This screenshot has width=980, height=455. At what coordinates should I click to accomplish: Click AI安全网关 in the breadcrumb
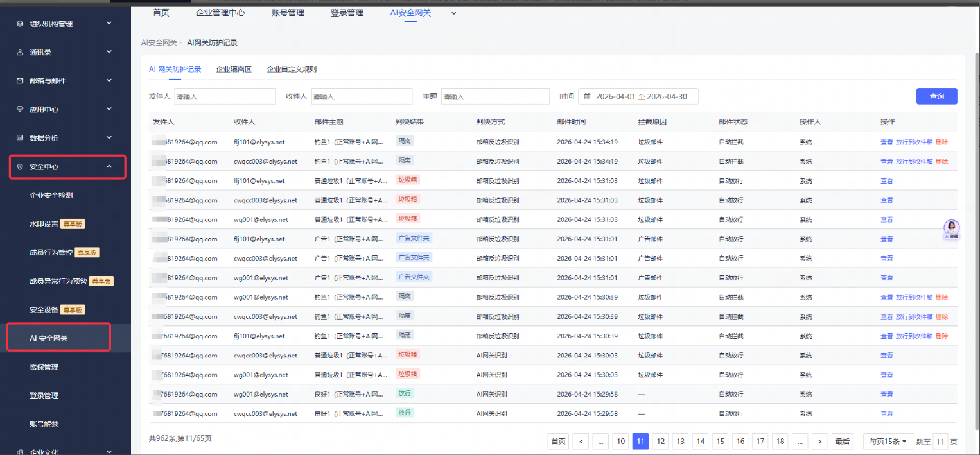[x=159, y=42]
